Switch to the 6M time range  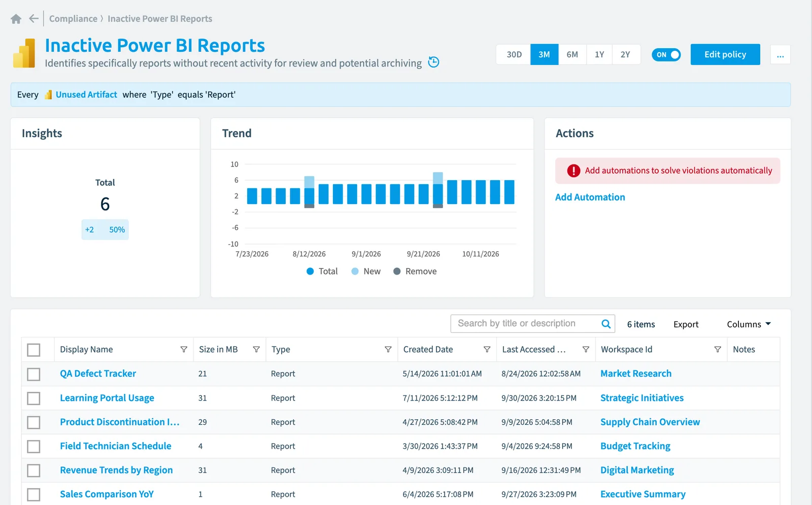coord(572,54)
